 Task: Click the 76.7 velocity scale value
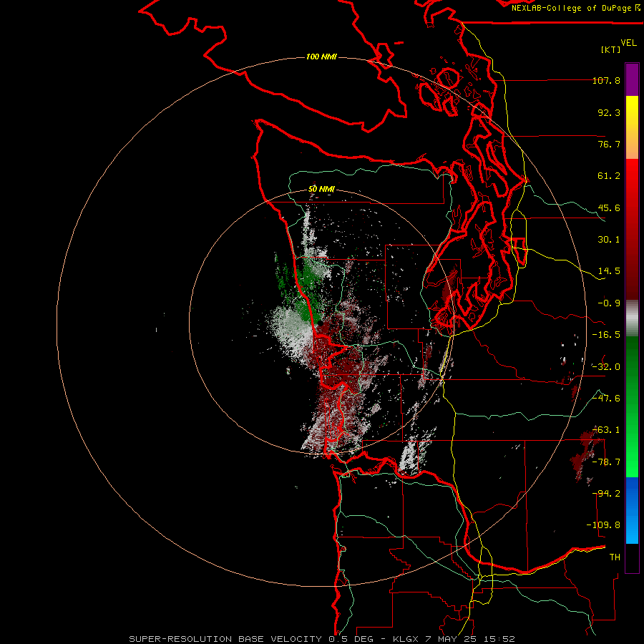609,144
